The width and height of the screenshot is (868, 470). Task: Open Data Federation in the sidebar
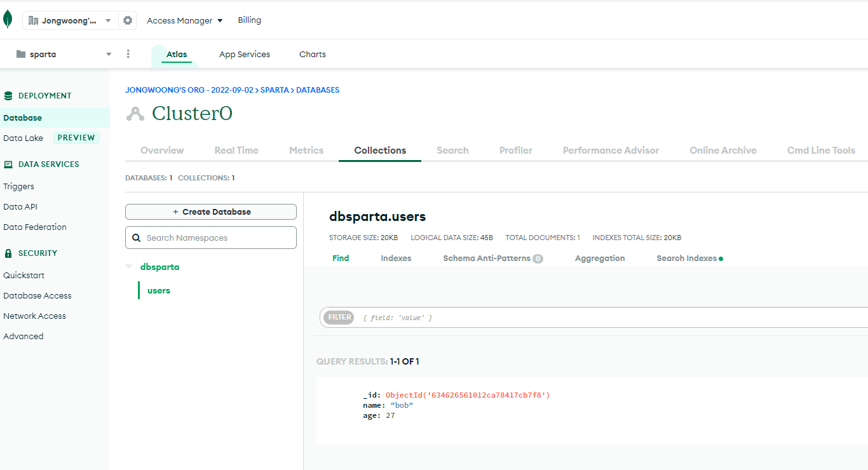pos(35,227)
